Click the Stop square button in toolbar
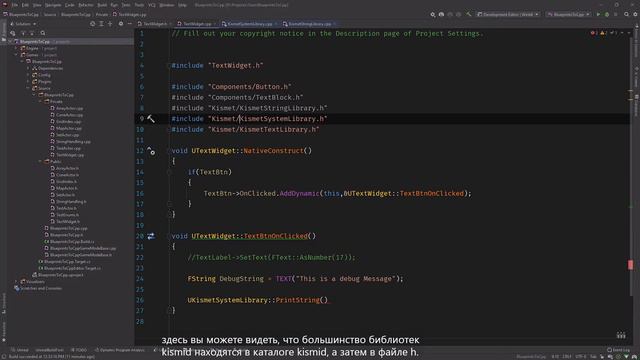The height and width of the screenshot is (360, 640). pos(616,14)
